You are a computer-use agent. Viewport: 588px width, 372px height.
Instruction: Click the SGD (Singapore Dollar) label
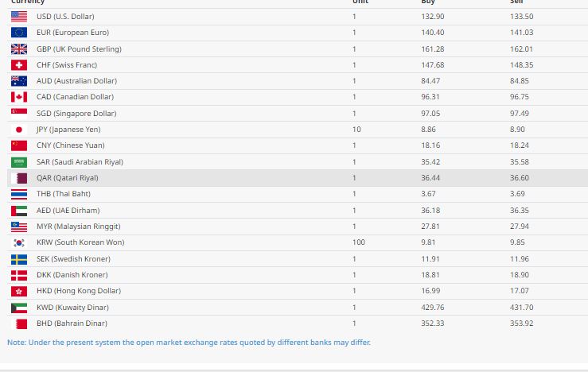(76, 114)
